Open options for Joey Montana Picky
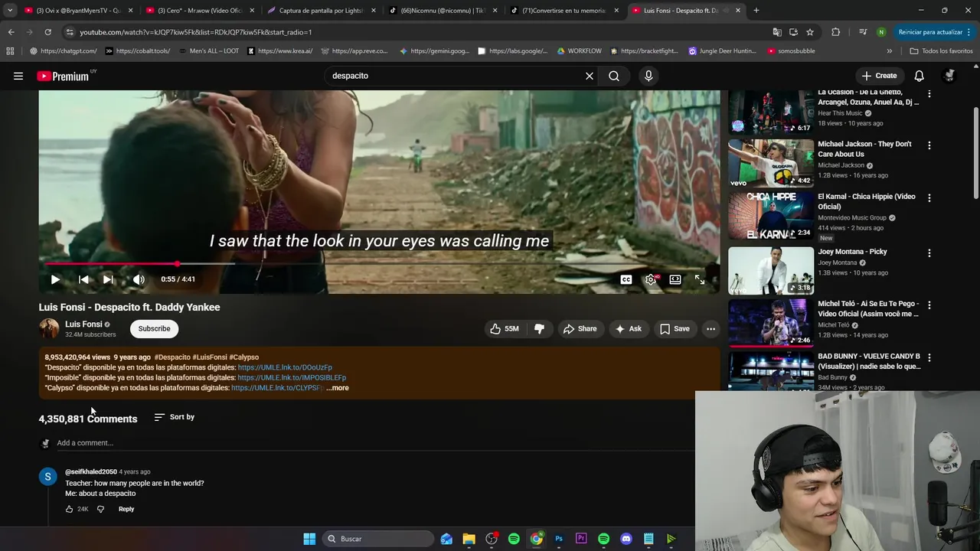 pos(929,253)
